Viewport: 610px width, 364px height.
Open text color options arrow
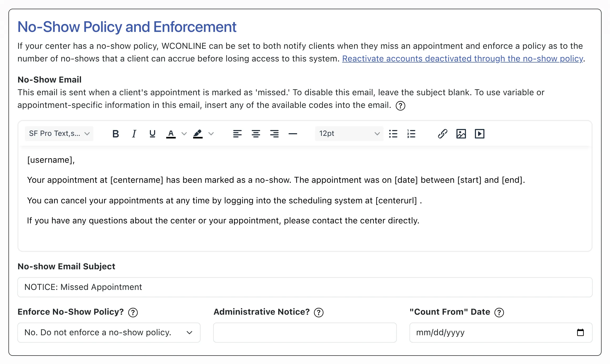(x=184, y=134)
